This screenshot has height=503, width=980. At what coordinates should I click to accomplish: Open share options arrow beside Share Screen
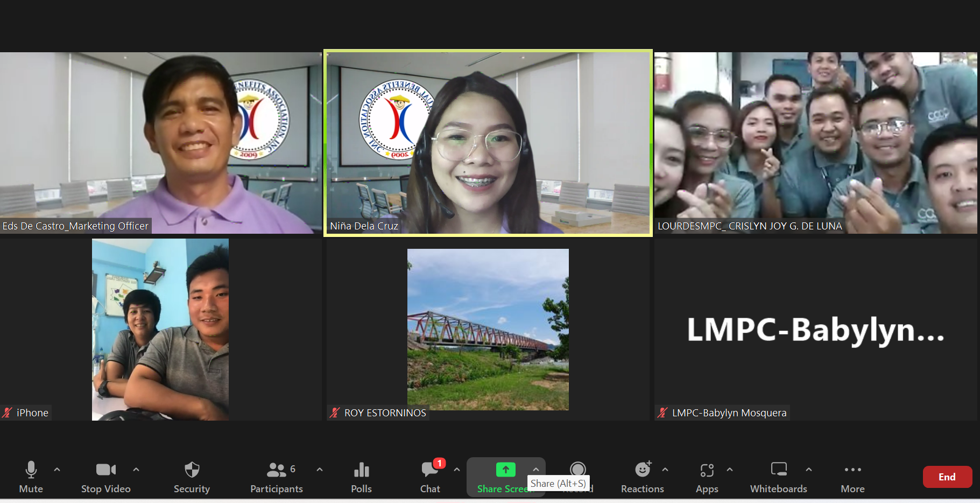(x=536, y=470)
